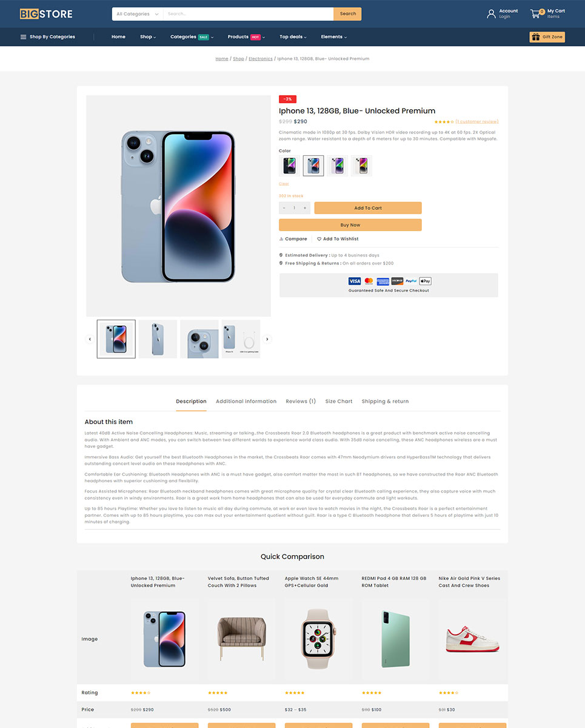
Task: Expand the Top deals menu
Action: 293,37
